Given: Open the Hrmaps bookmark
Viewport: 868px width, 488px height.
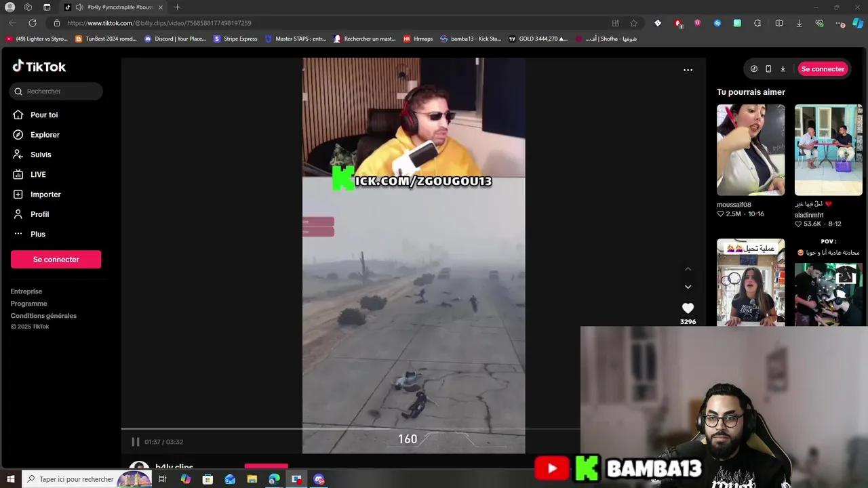Looking at the screenshot, I should point(418,39).
